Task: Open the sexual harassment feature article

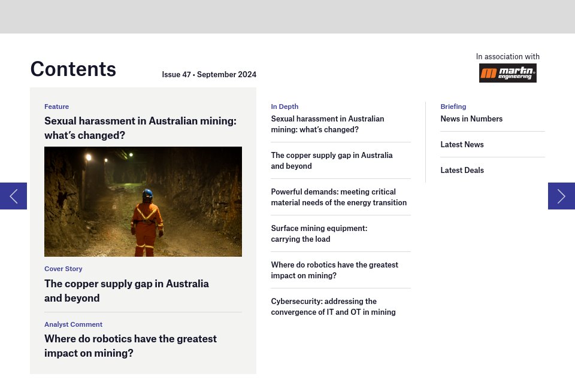Action: [140, 127]
